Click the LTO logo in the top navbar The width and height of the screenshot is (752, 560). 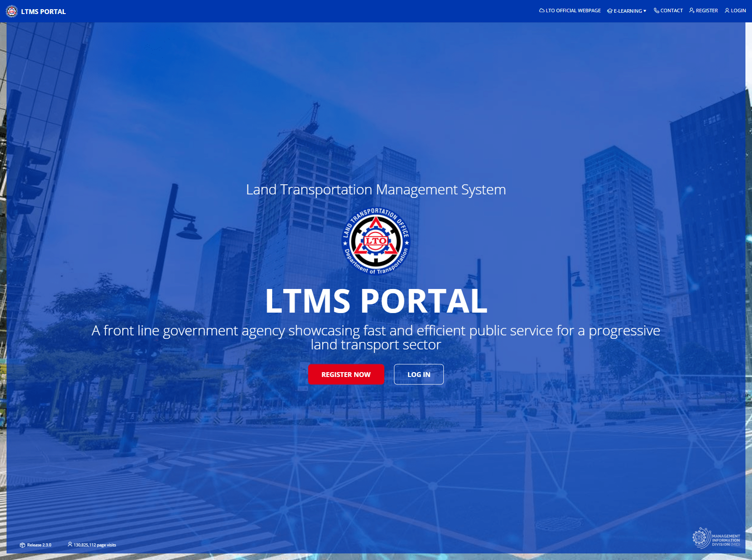point(11,11)
